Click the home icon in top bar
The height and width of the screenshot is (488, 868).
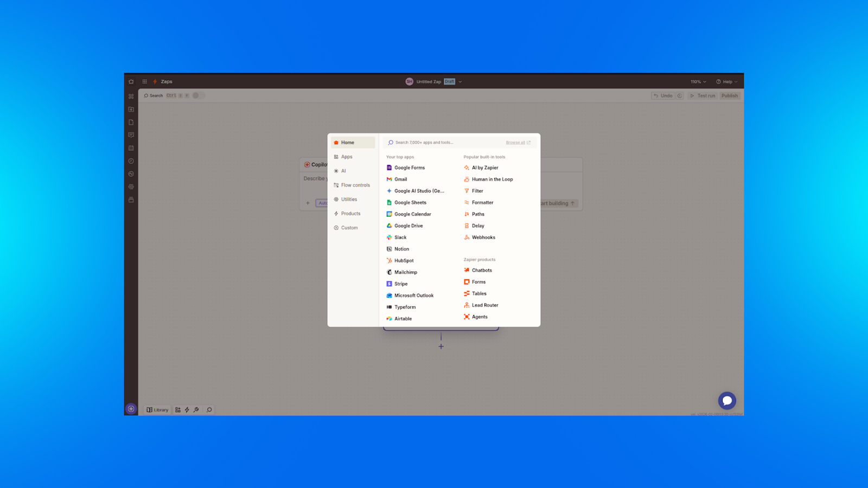131,82
